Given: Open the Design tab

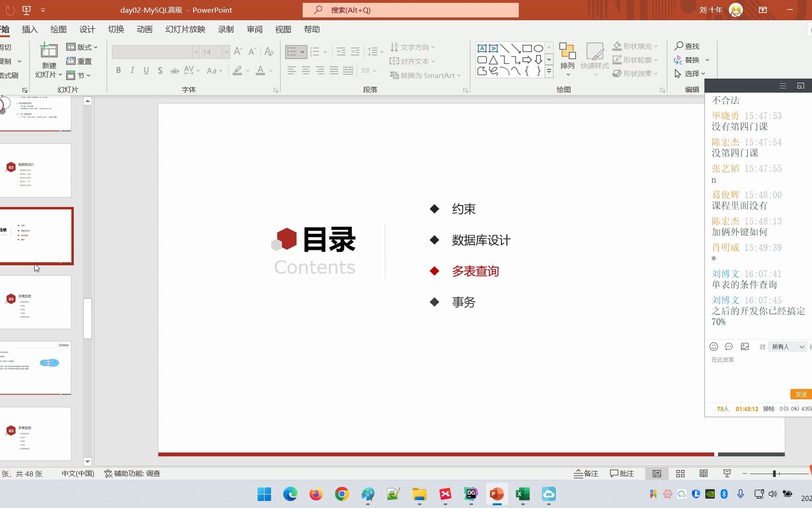Looking at the screenshot, I should coord(87,29).
